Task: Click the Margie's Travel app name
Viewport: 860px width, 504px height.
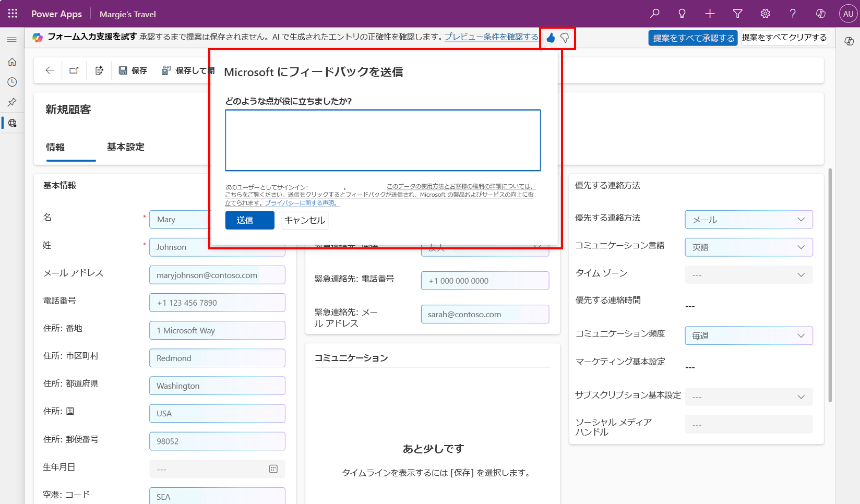Action: [x=127, y=14]
